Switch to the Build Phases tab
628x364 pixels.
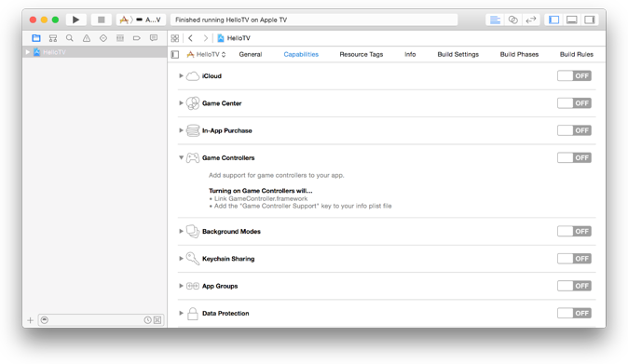pyautogui.click(x=520, y=54)
